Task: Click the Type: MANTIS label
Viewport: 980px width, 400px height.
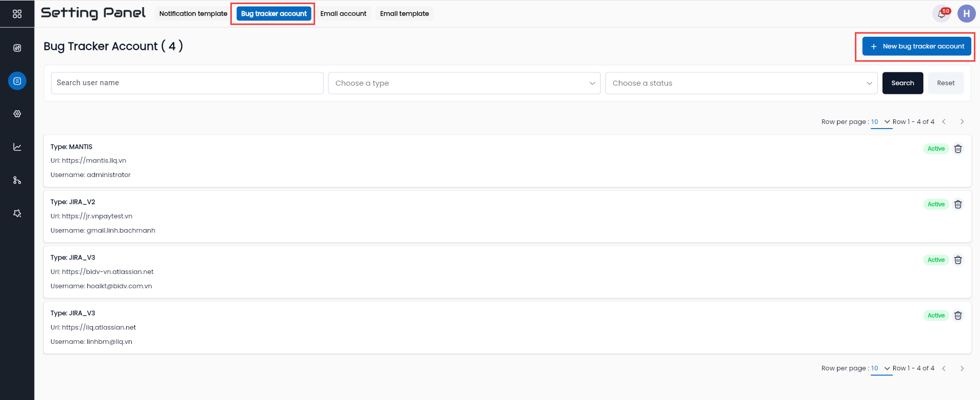Action: [x=71, y=147]
